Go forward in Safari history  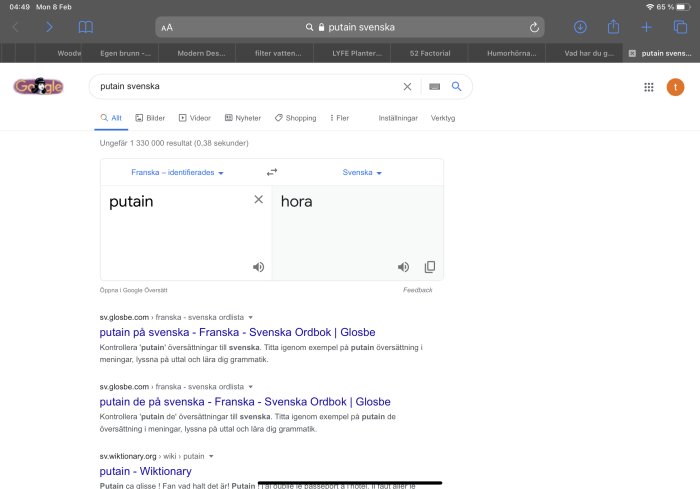pyautogui.click(x=49, y=27)
